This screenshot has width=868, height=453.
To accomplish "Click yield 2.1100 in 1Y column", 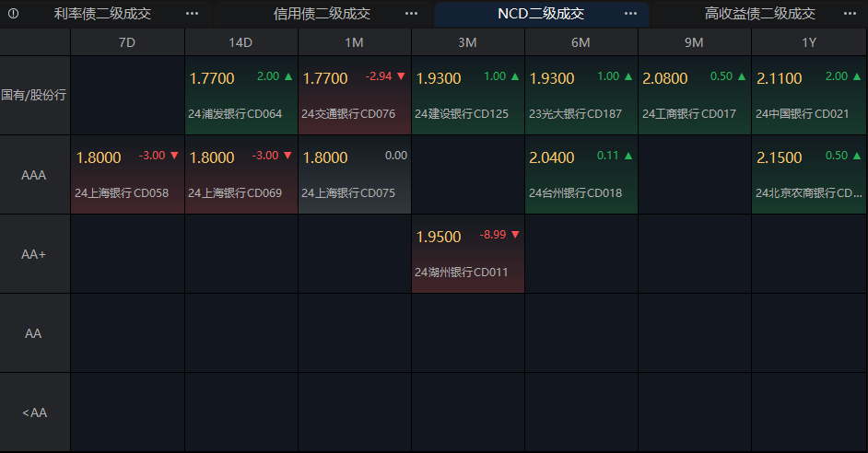I will 780,78.
